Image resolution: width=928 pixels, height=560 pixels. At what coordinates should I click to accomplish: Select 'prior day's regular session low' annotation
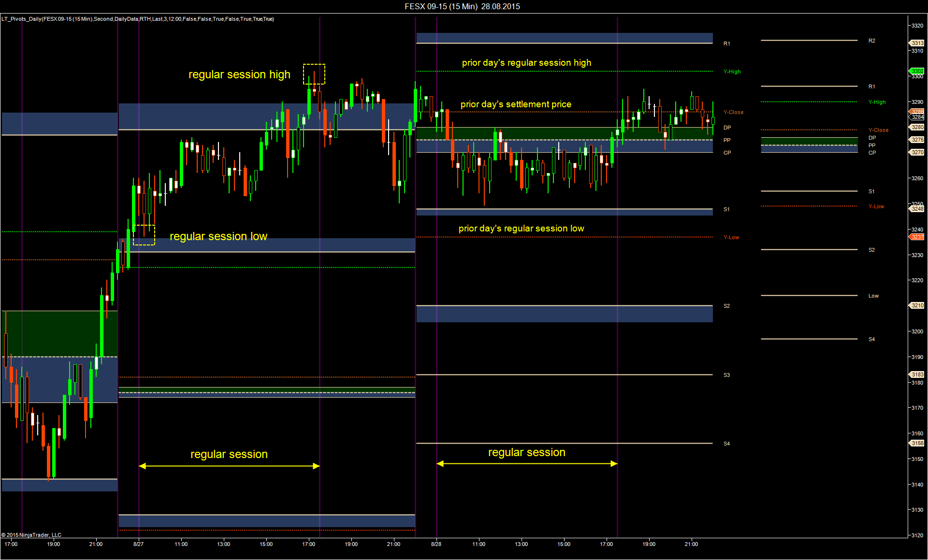point(521,229)
